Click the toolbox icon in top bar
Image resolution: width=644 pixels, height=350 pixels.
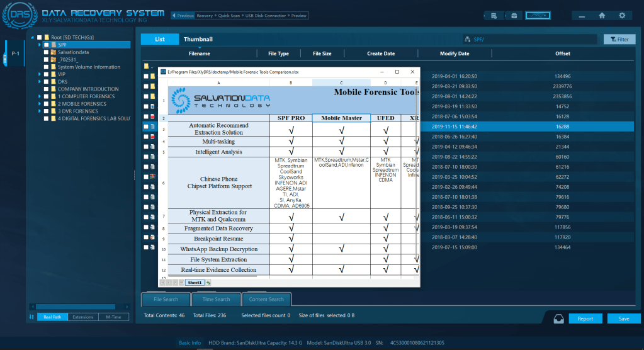click(x=514, y=15)
